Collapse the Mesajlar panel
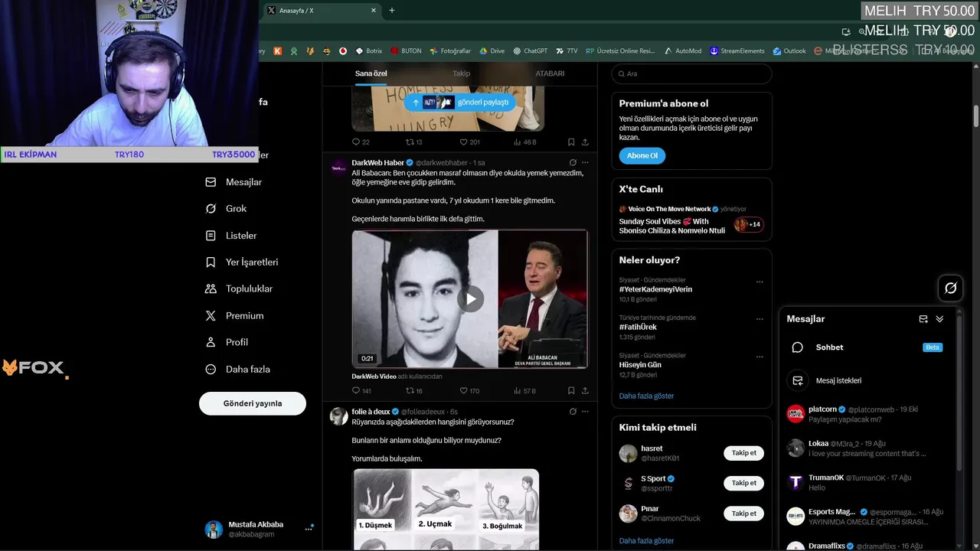Viewport: 980px width, 551px height. pyautogui.click(x=939, y=319)
